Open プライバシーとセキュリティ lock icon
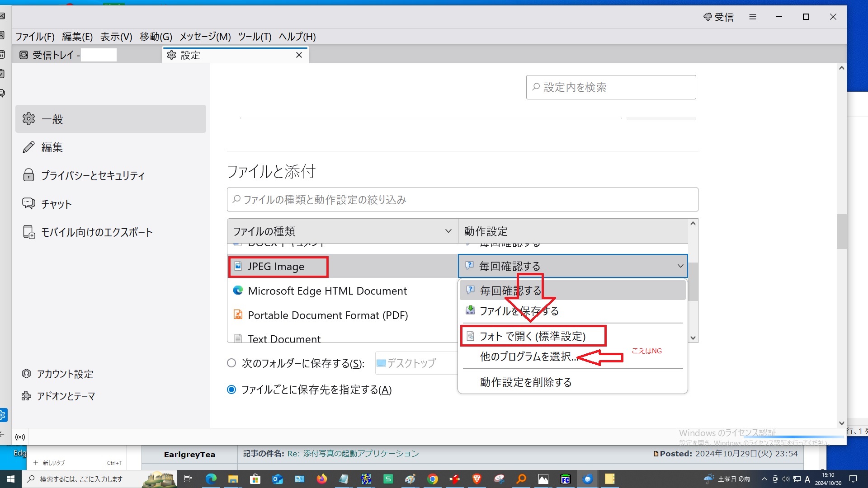Image resolution: width=868 pixels, height=488 pixels. (x=28, y=175)
